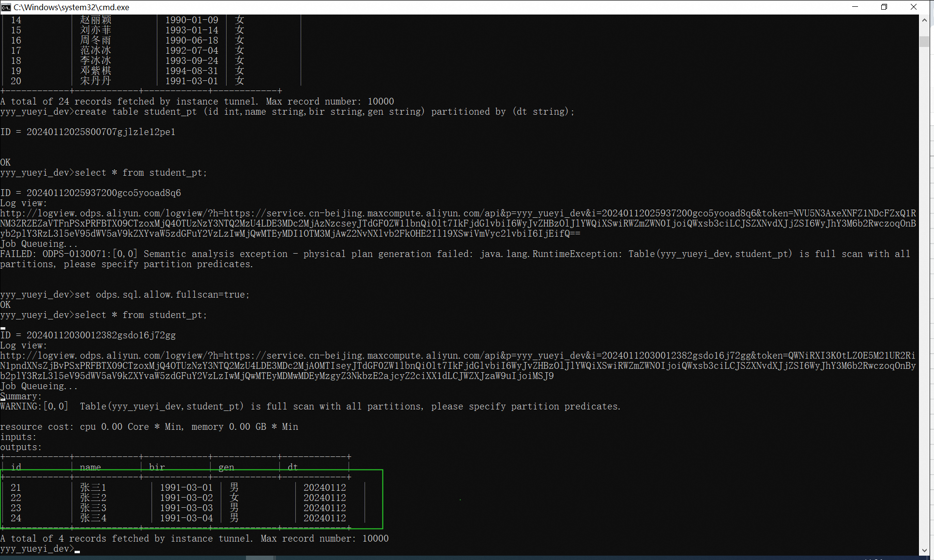Click the name 张三4 in row 24
Viewport: 934px width, 560px height.
(x=93, y=518)
